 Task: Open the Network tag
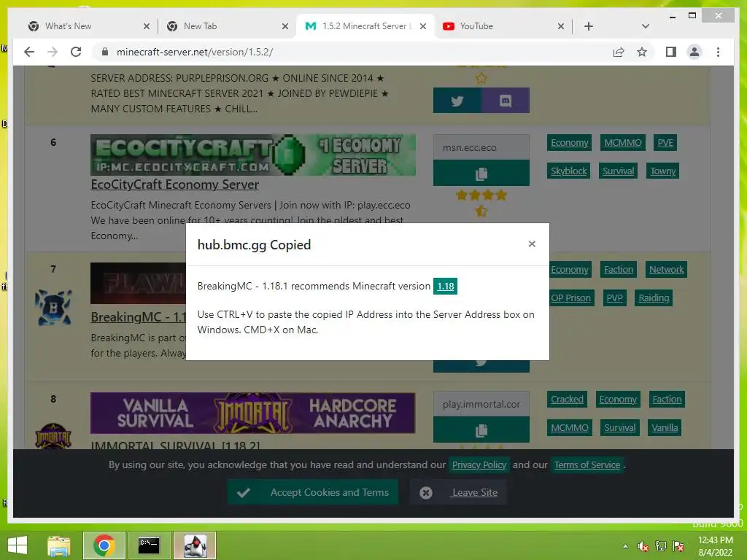click(666, 270)
